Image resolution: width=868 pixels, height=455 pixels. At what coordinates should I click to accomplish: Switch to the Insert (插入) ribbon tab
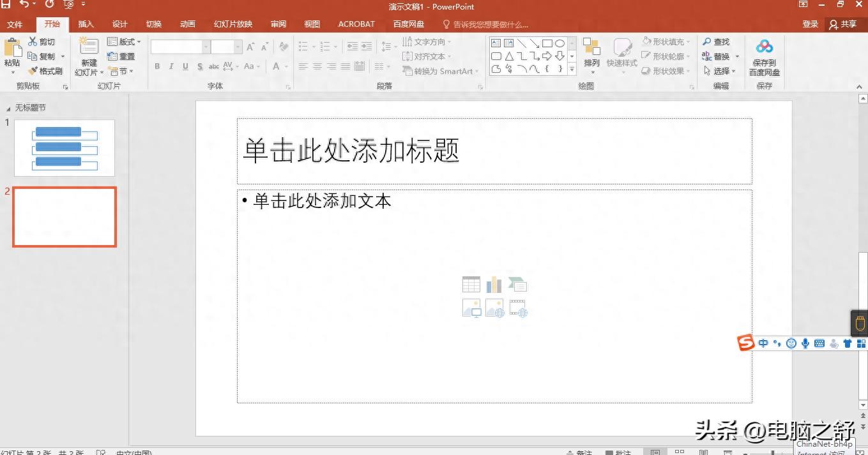[x=86, y=24]
